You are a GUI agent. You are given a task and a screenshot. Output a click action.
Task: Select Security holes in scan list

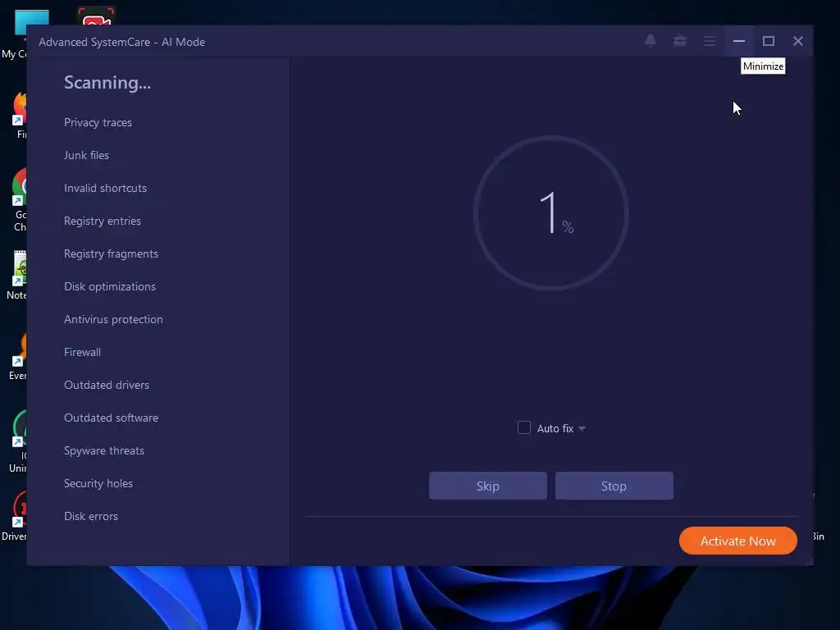[x=98, y=483]
